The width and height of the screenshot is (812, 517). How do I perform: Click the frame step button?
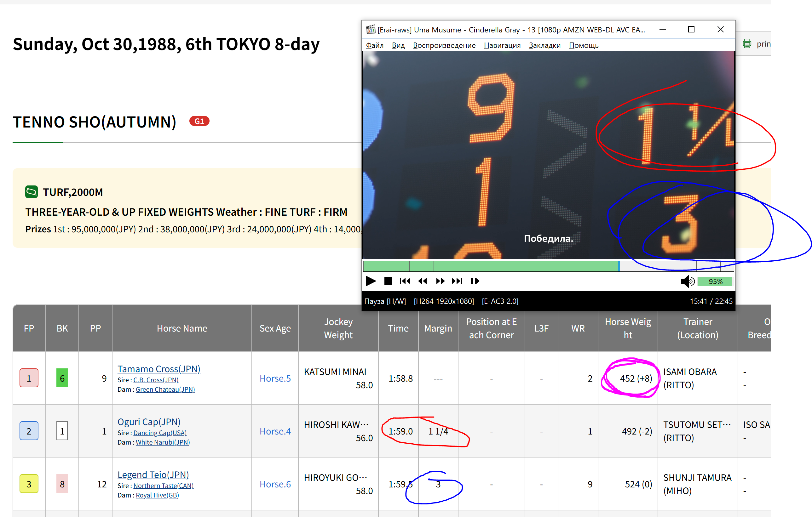click(475, 281)
